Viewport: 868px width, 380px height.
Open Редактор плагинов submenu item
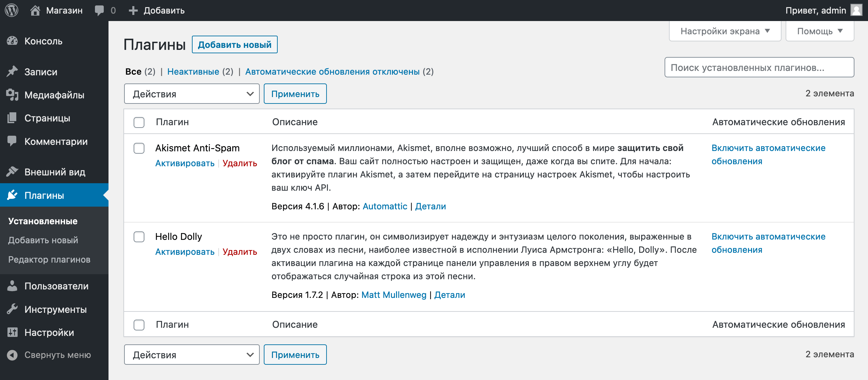(x=49, y=260)
